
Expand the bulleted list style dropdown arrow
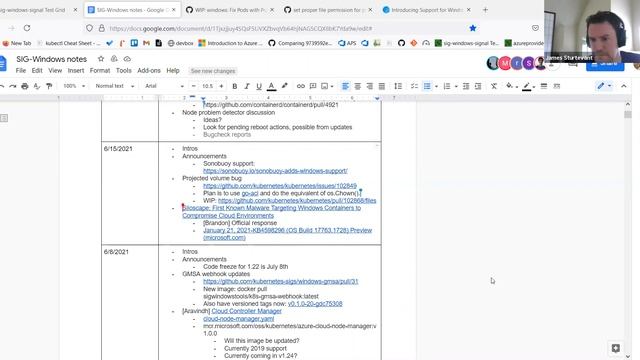tap(436, 87)
